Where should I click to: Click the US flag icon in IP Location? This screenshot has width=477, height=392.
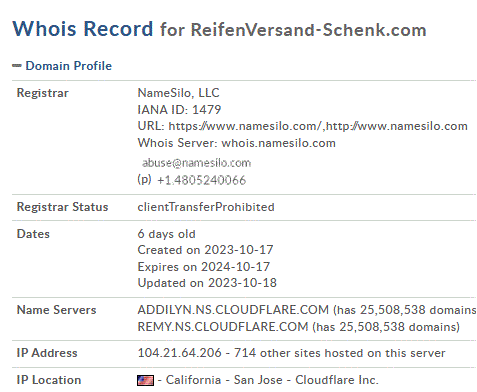[x=145, y=380]
